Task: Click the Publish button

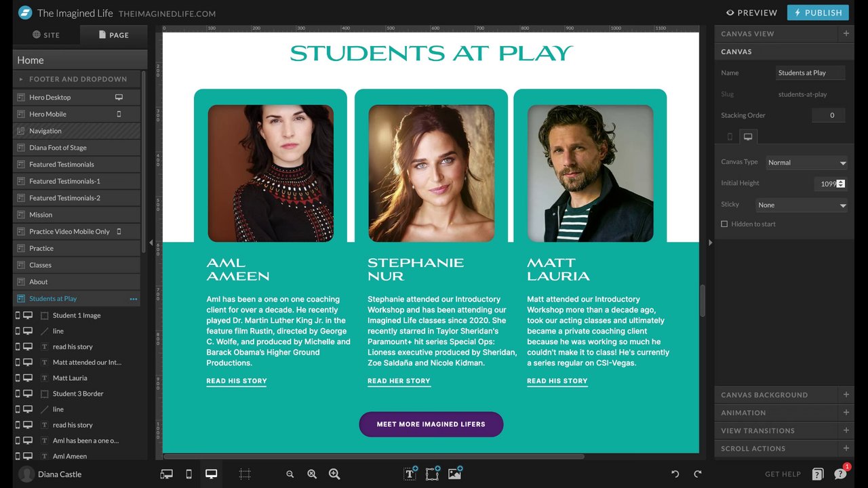Action: pyautogui.click(x=818, y=12)
